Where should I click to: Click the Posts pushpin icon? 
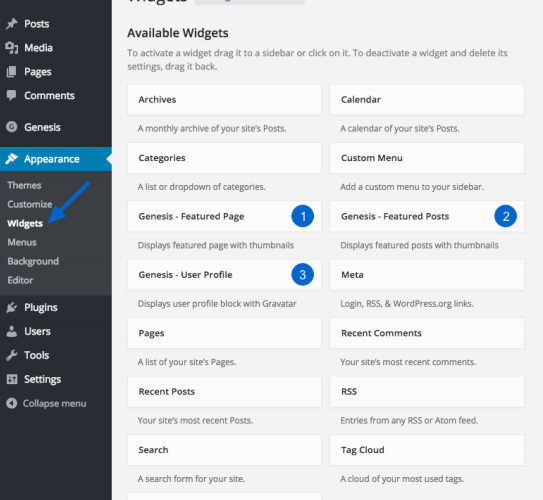coord(12,24)
